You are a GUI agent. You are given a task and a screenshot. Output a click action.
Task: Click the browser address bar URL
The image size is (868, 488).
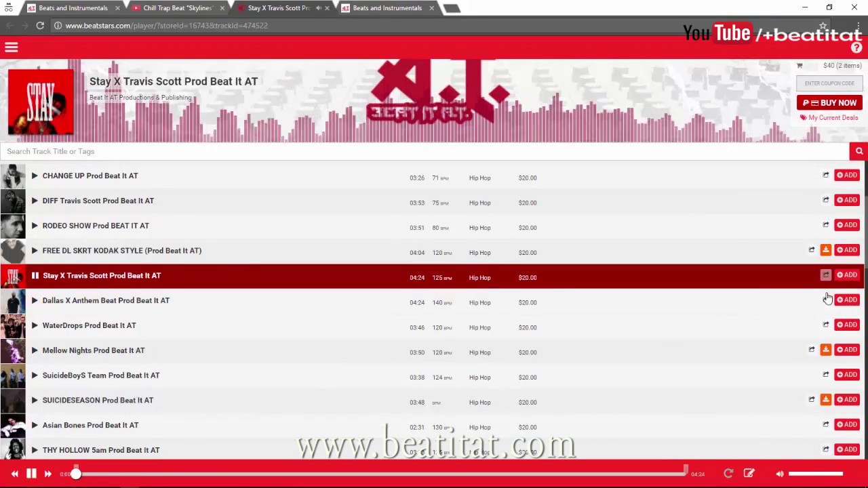(166, 26)
